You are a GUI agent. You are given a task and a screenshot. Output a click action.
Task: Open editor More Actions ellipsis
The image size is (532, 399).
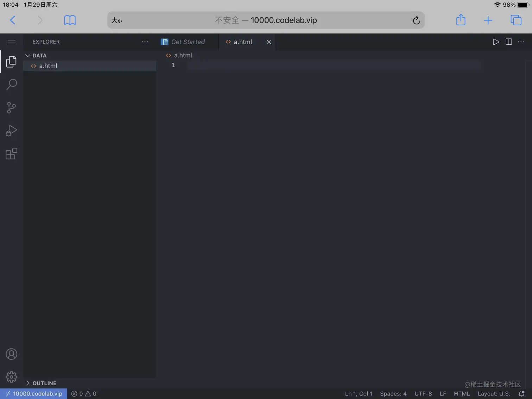click(521, 42)
